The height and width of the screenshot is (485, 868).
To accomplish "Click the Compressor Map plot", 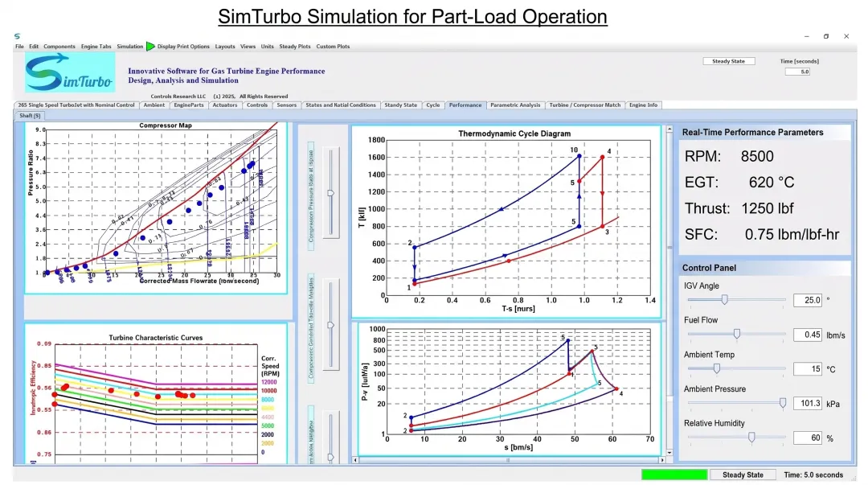I will tap(156, 208).
